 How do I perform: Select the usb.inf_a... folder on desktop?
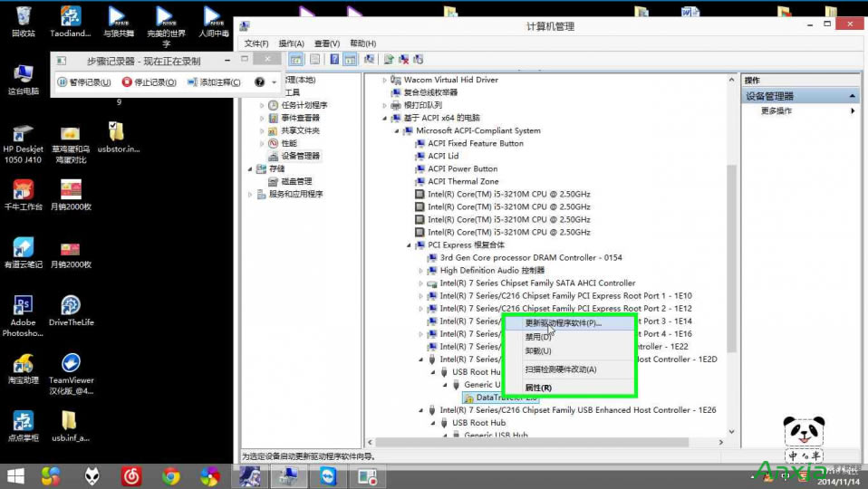pos(71,427)
